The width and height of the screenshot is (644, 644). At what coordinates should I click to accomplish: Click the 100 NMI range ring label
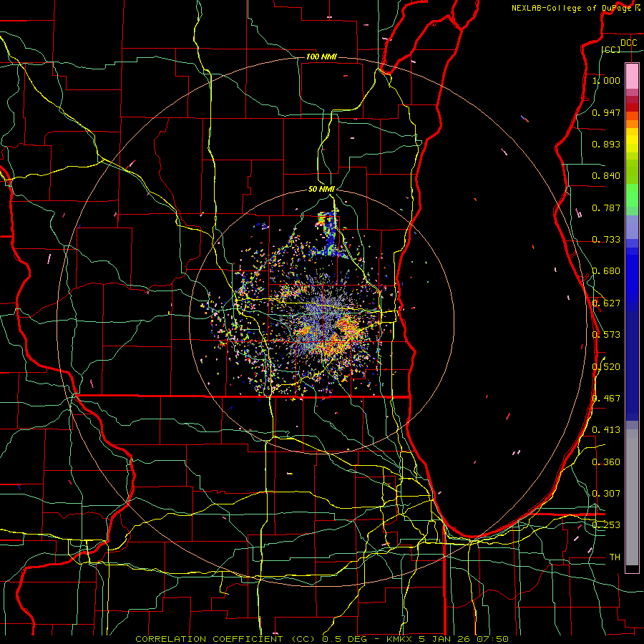point(321,57)
